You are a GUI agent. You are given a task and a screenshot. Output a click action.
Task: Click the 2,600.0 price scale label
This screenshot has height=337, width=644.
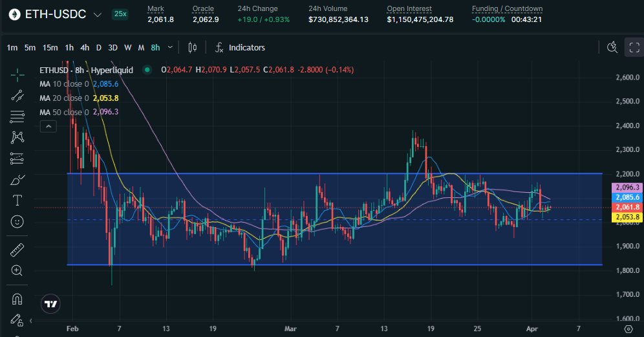click(x=628, y=77)
